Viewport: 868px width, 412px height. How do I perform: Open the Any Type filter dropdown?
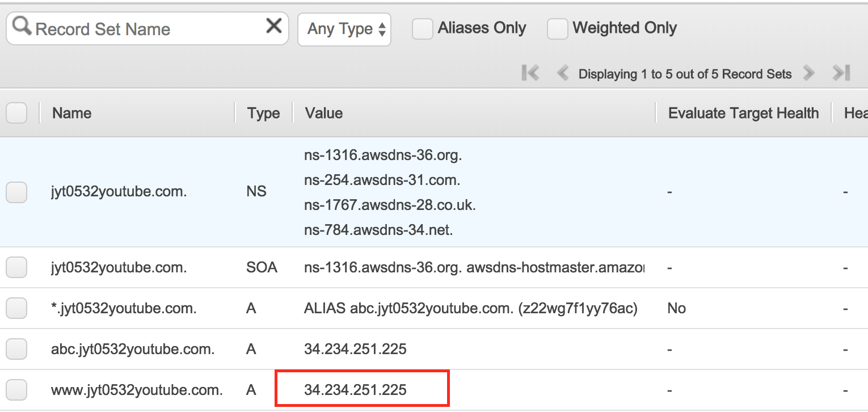(x=344, y=29)
